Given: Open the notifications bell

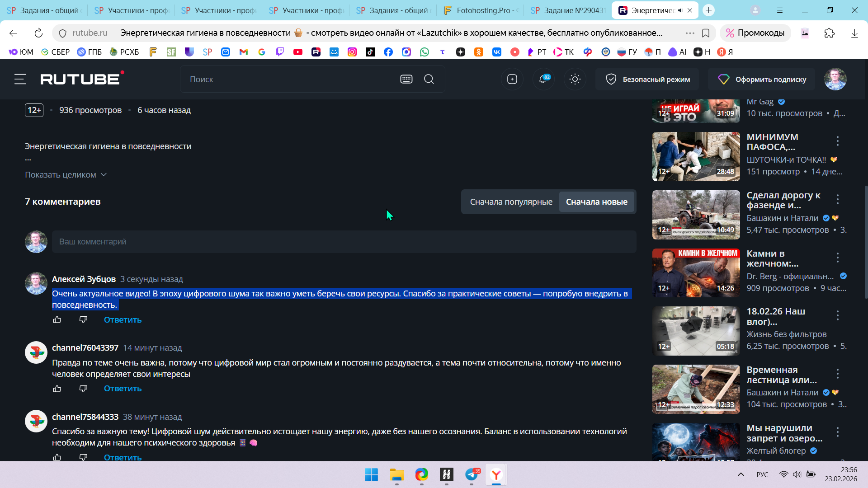Looking at the screenshot, I should pyautogui.click(x=543, y=79).
